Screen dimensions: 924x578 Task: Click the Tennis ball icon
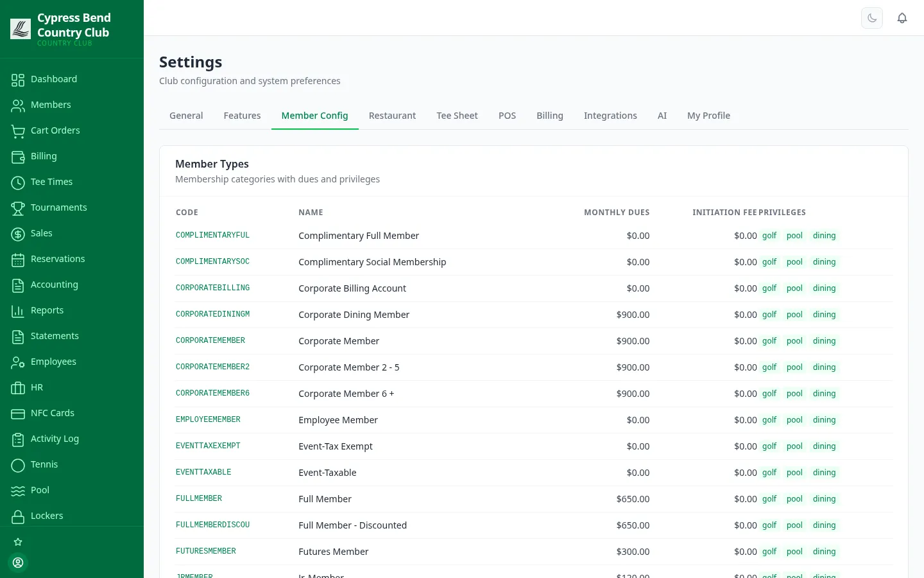coord(18,465)
